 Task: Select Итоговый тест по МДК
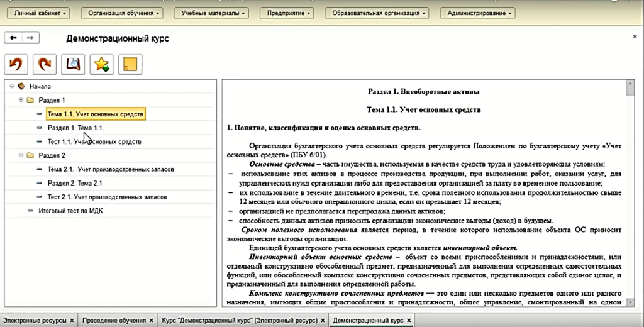(70, 211)
